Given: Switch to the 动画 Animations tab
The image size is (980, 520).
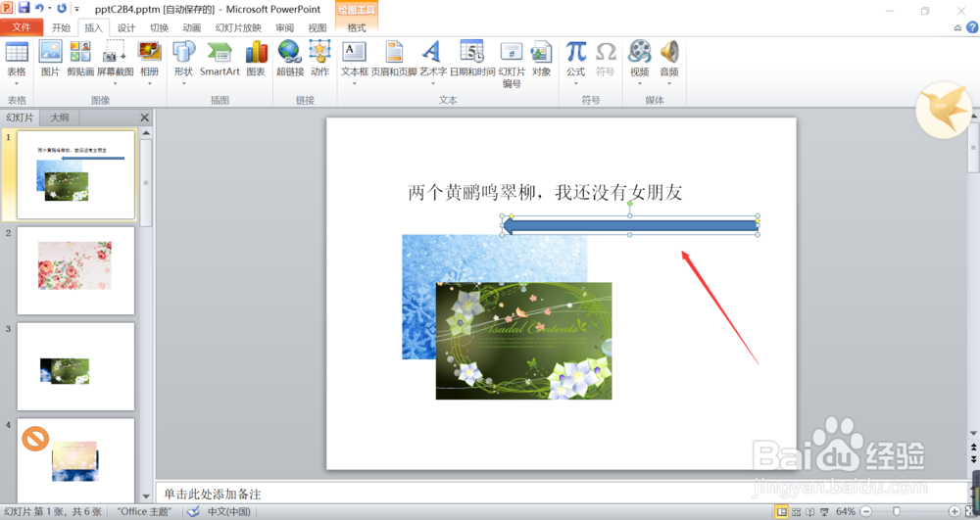Looking at the screenshot, I should (x=191, y=27).
